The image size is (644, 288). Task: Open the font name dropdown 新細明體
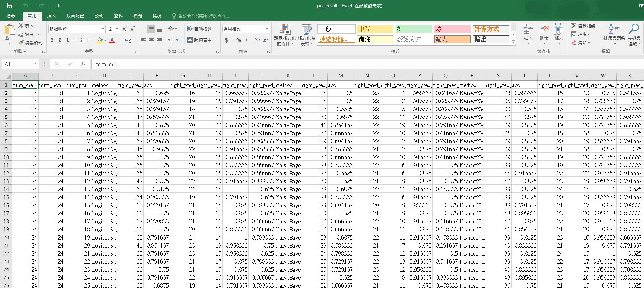103,29
